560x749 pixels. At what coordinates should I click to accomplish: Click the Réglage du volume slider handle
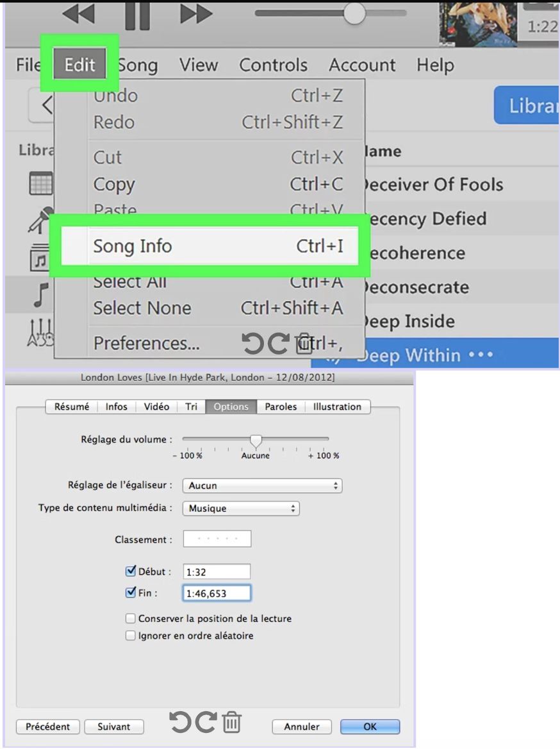(x=256, y=441)
